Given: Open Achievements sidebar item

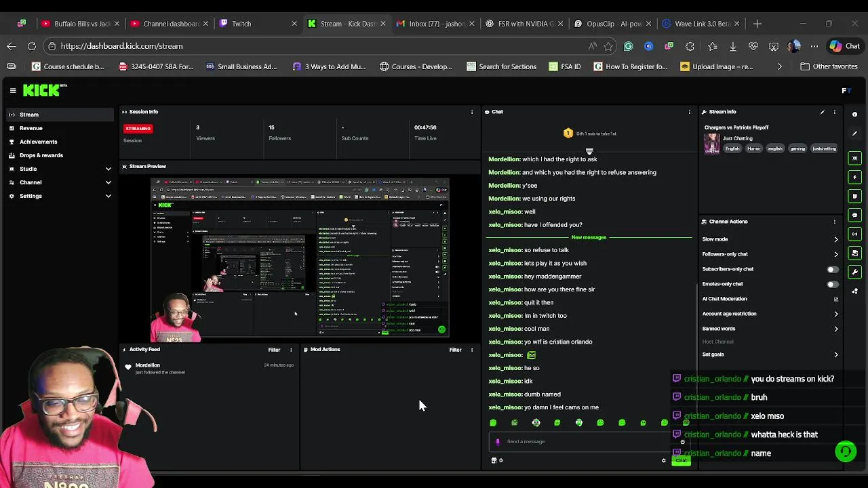Looking at the screenshot, I should [x=38, y=142].
